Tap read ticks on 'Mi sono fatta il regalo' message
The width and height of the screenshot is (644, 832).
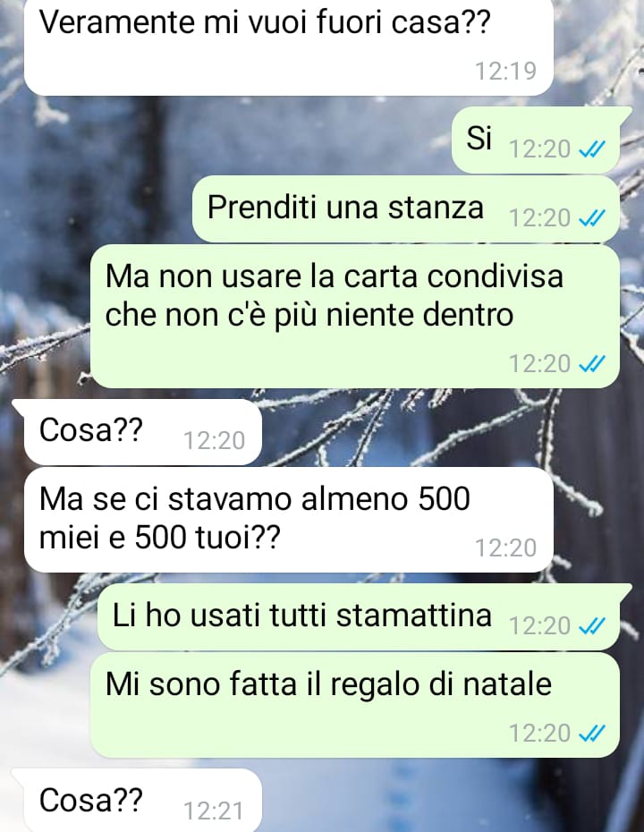point(591,734)
